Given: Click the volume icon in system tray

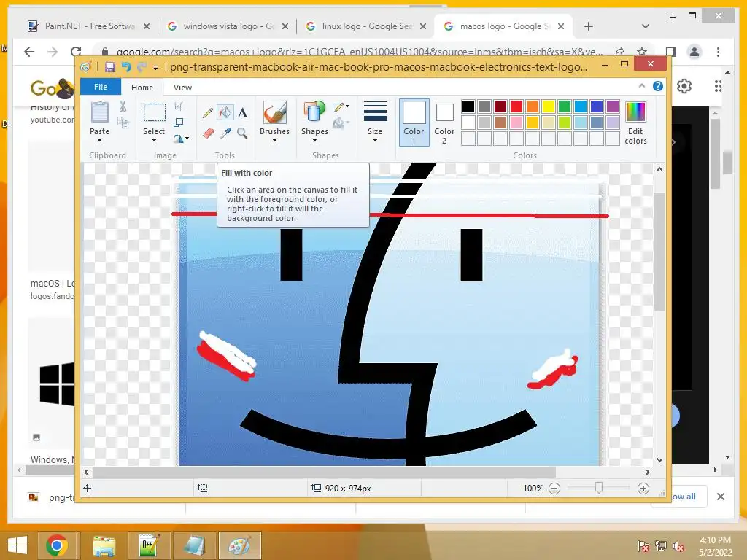Looking at the screenshot, I should 678,545.
